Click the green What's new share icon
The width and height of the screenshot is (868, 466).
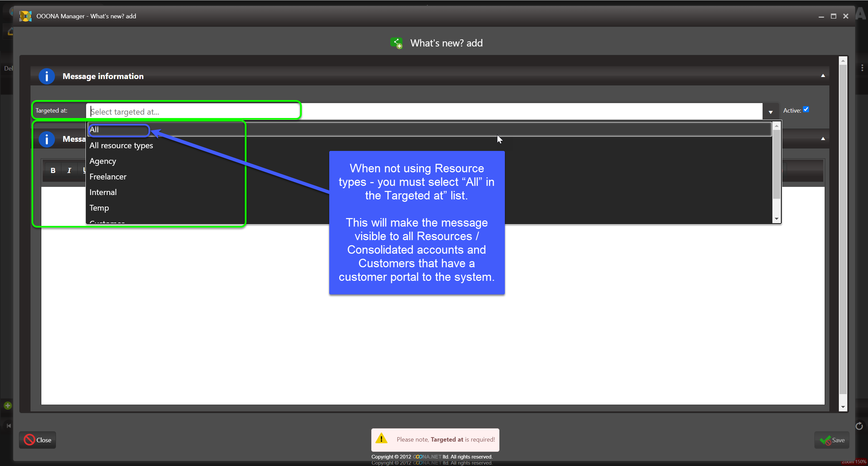coord(396,43)
